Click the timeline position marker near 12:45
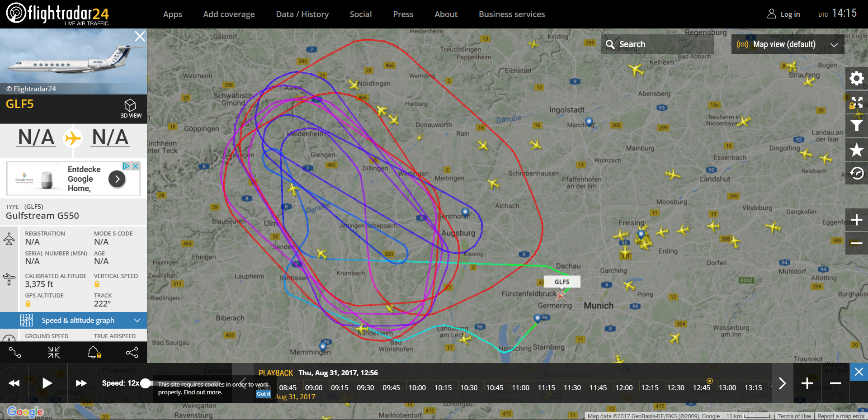 click(709, 381)
